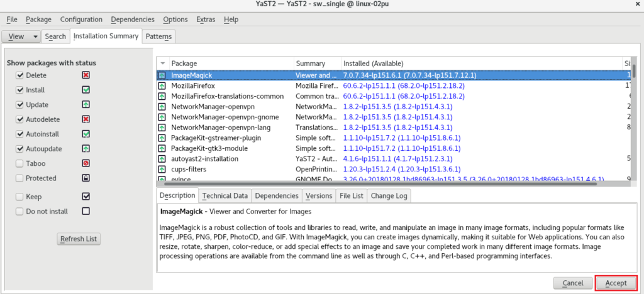
Task: Click the Update arrow legend icon
Action: click(86, 104)
